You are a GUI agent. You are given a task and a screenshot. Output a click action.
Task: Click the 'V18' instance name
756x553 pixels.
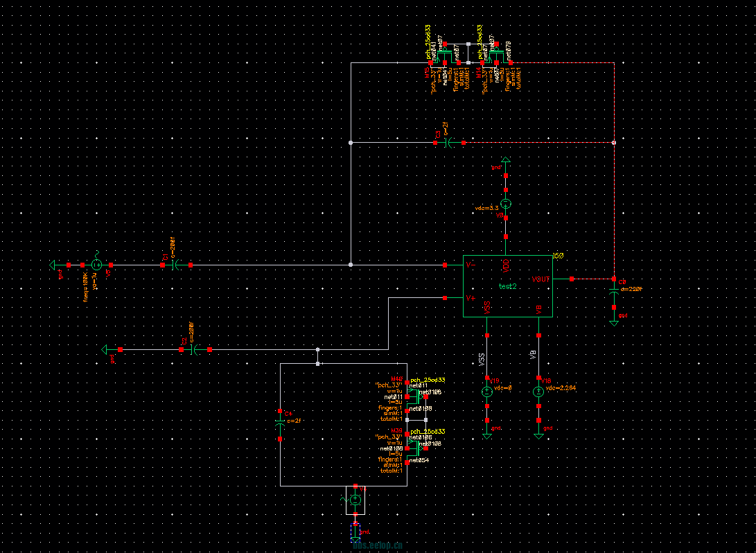click(546, 381)
